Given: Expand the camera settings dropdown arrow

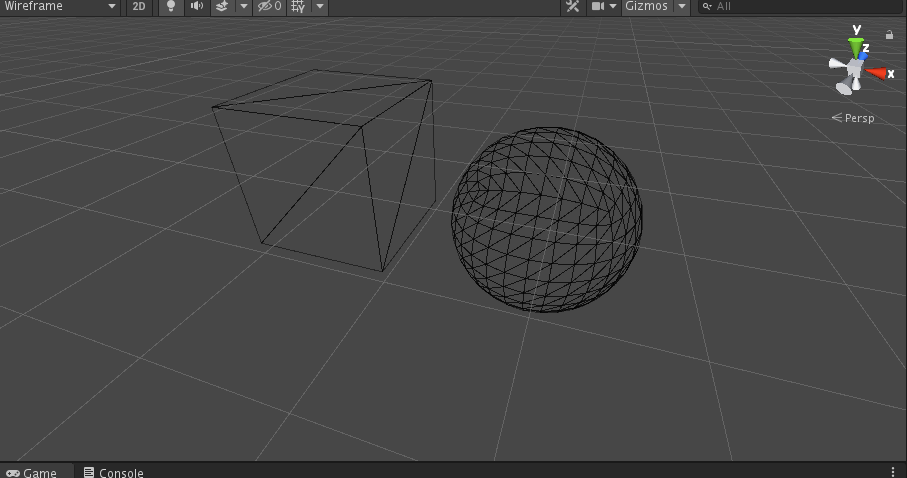Looking at the screenshot, I should tap(613, 6).
